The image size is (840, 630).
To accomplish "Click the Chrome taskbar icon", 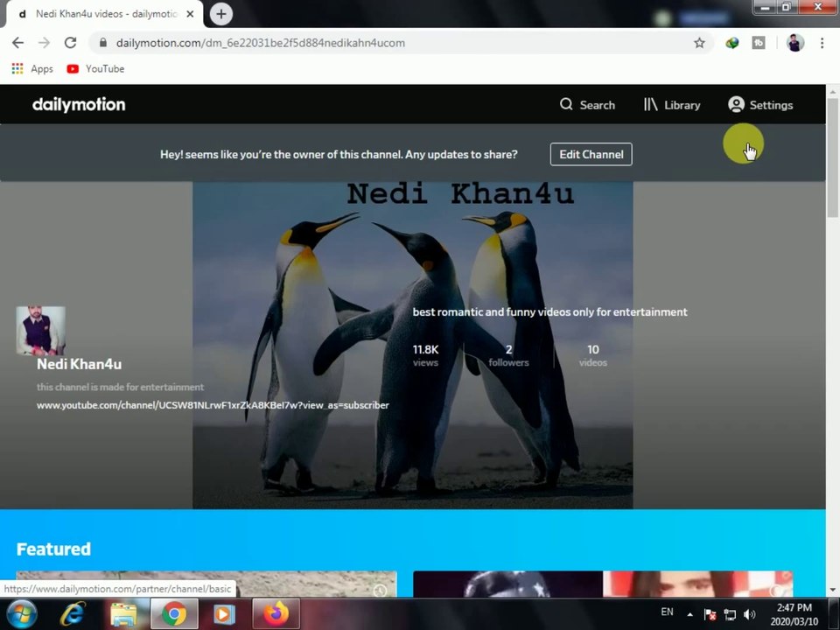I will tap(174, 614).
